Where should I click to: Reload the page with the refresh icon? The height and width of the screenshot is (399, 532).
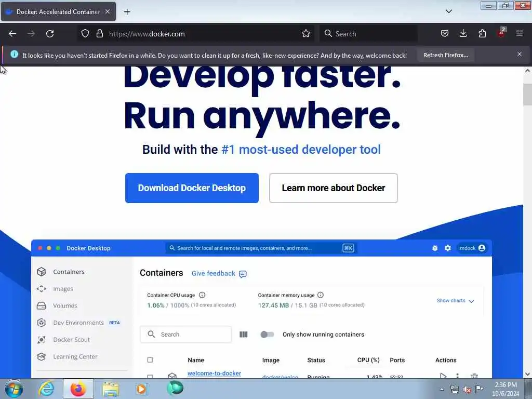click(x=50, y=34)
